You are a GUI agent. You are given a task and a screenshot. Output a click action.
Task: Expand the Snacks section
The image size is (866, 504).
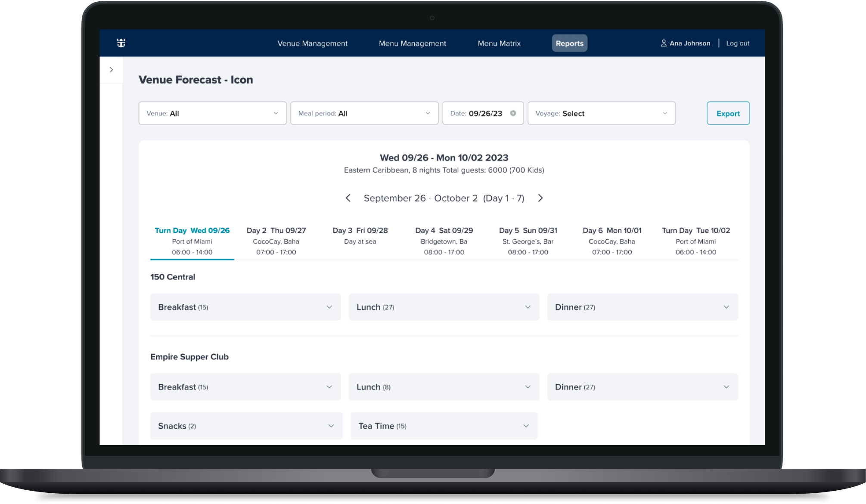[x=246, y=426]
